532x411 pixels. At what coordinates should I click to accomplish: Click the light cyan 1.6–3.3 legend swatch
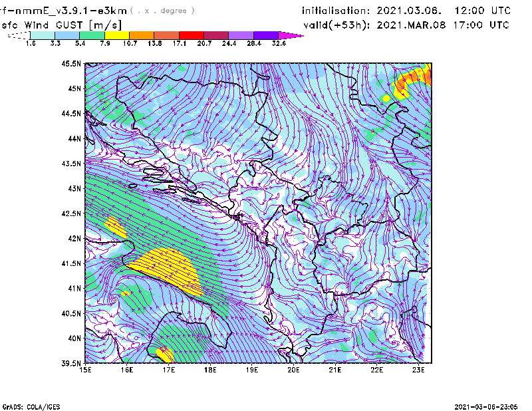click(43, 35)
